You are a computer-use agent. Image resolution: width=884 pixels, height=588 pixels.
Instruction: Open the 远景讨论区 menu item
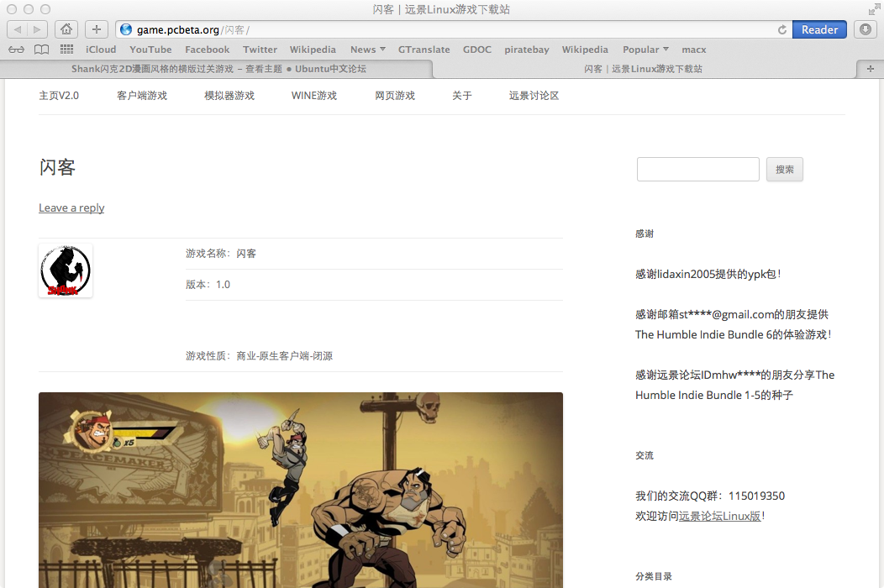[x=534, y=96]
